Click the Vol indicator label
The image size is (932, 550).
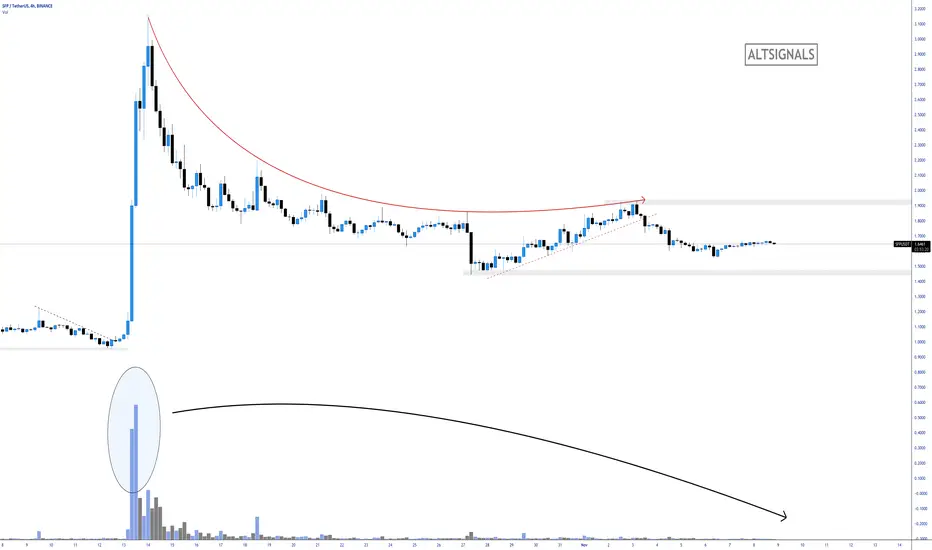pos(5,12)
